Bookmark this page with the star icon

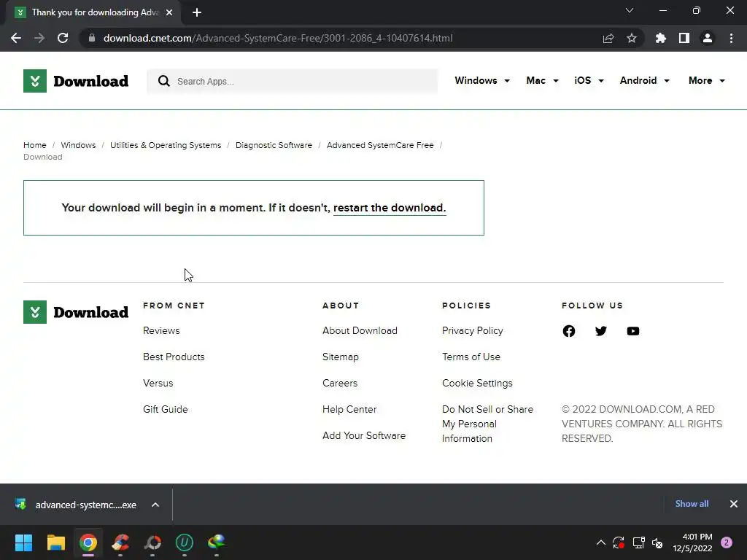pos(632,38)
